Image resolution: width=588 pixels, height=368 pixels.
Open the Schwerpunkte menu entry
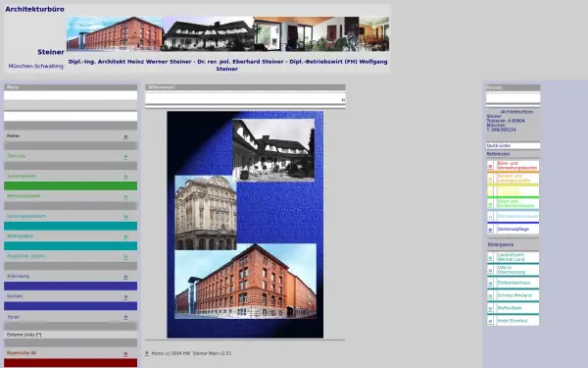tap(21, 176)
